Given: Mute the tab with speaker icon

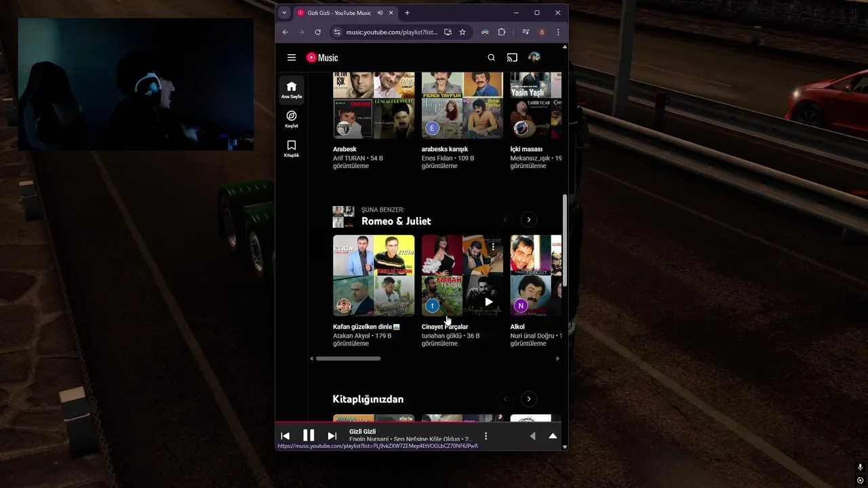Looking at the screenshot, I should [x=380, y=13].
